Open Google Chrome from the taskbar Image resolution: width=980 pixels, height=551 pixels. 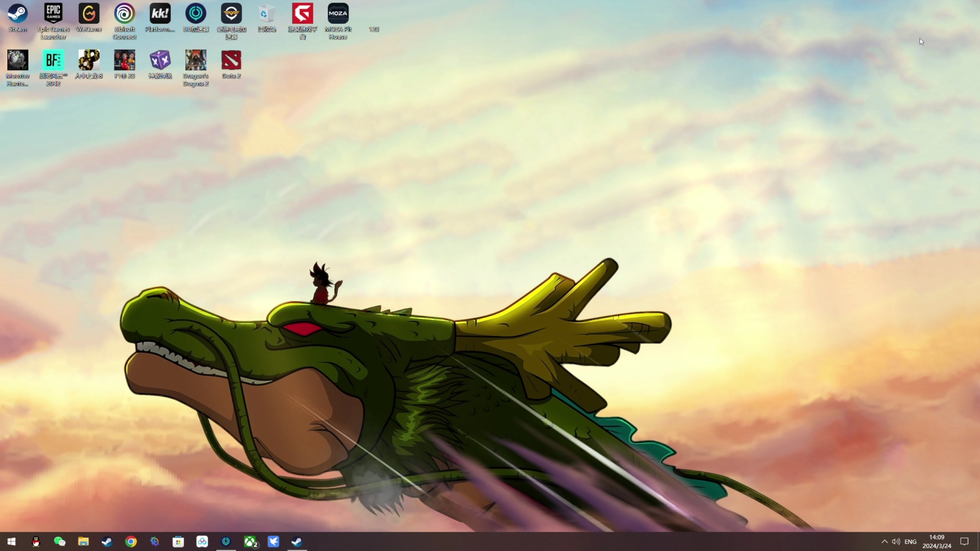pos(131,541)
